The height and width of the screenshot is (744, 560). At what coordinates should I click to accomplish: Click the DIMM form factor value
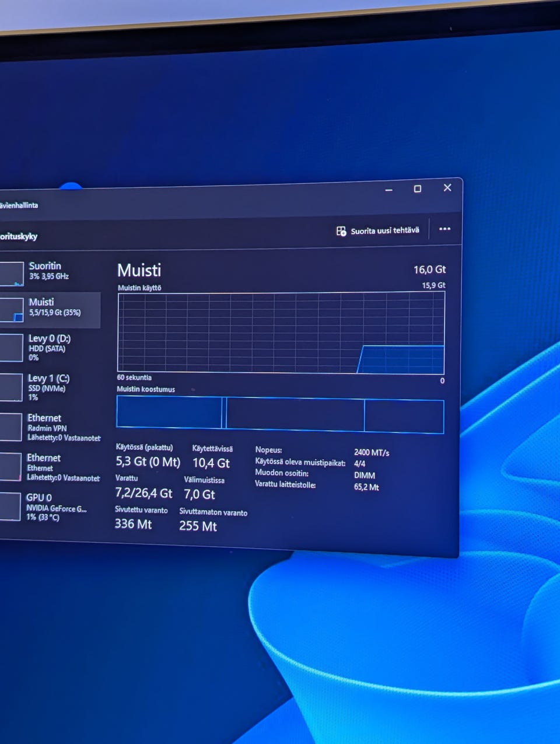[365, 476]
